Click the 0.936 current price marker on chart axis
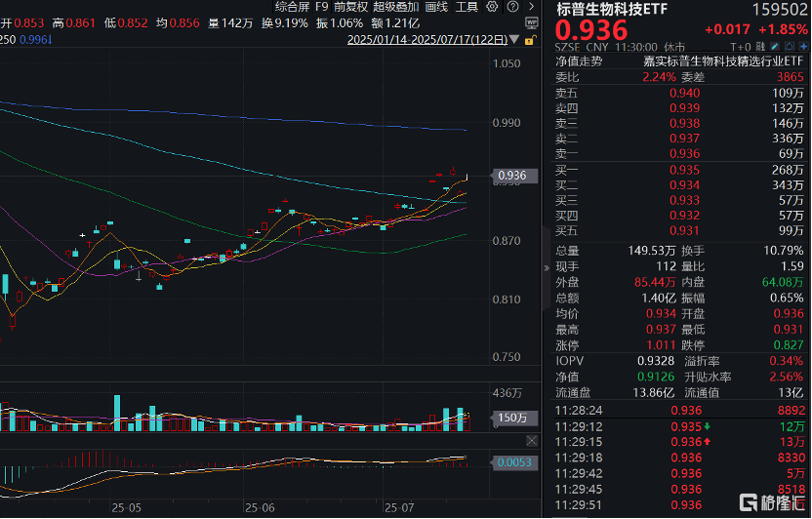Screen dimensions: 812x519 click(x=513, y=176)
